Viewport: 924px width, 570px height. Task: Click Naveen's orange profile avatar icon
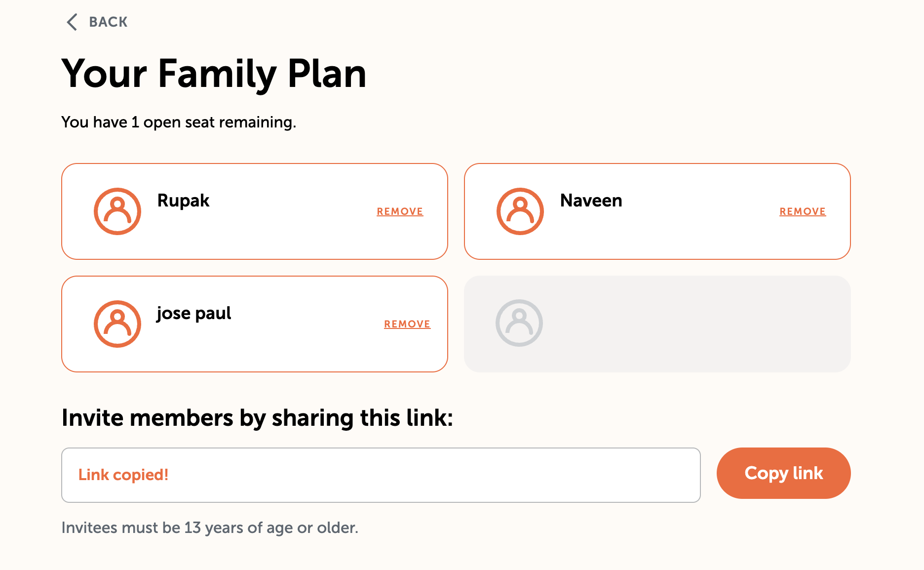click(520, 211)
